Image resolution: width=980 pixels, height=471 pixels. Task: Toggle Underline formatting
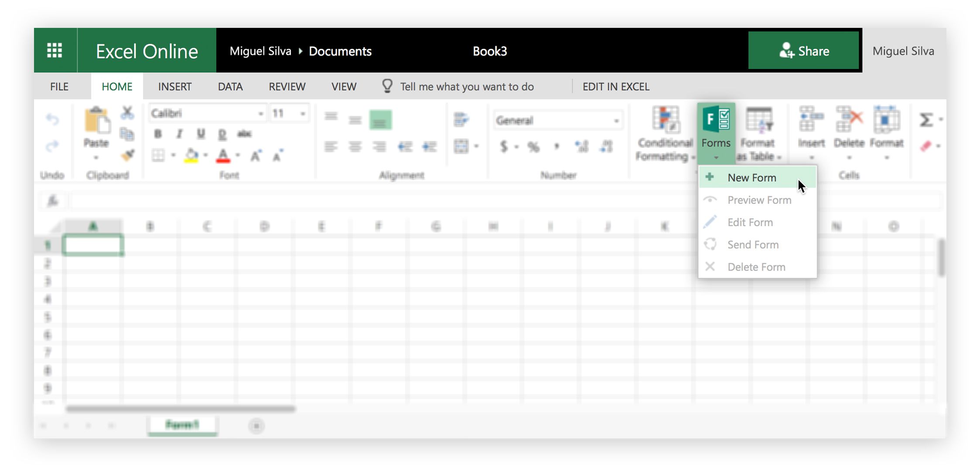point(201,134)
